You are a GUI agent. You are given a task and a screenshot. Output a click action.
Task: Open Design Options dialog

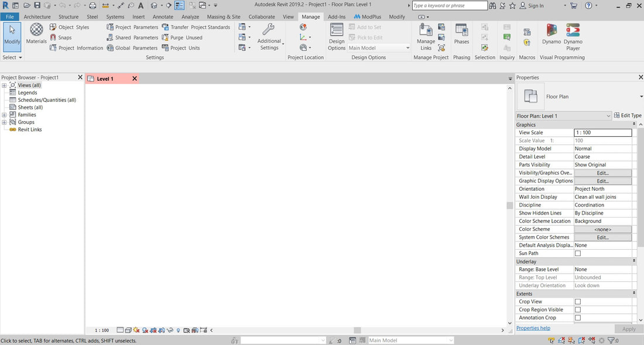[337, 37]
